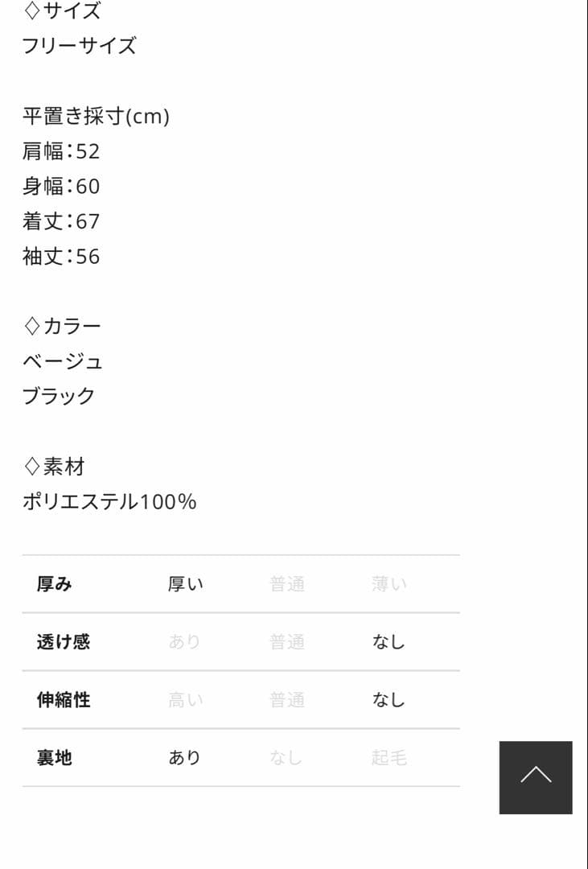Select 薄い in the 厚み row
The image size is (588, 869).
click(x=389, y=584)
